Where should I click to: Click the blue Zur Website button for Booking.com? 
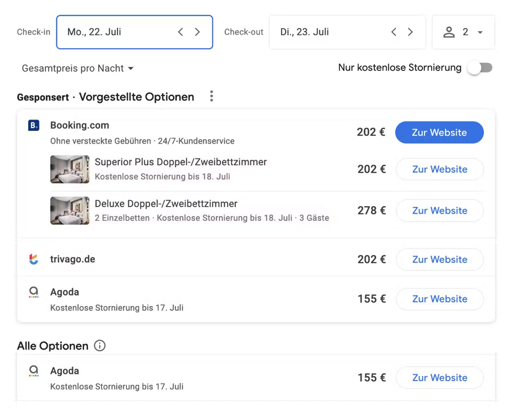click(439, 133)
